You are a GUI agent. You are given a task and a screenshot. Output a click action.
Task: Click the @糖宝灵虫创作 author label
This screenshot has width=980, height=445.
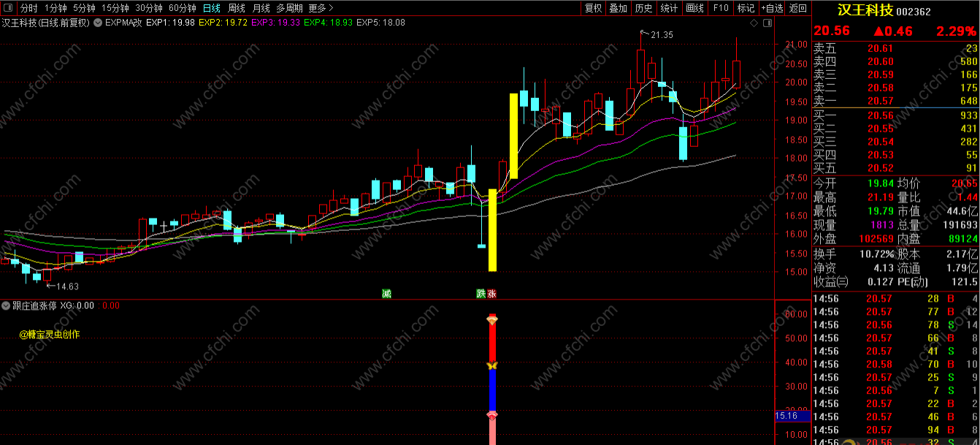pyautogui.click(x=50, y=335)
